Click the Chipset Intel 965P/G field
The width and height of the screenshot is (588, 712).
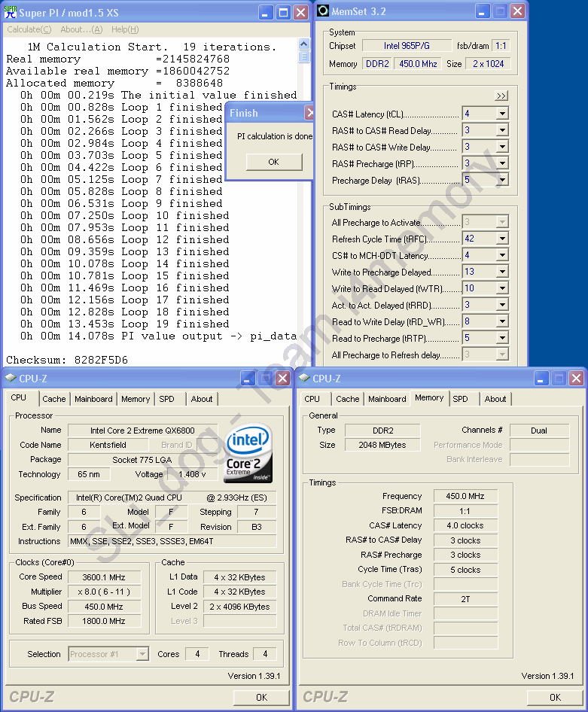tap(407, 45)
